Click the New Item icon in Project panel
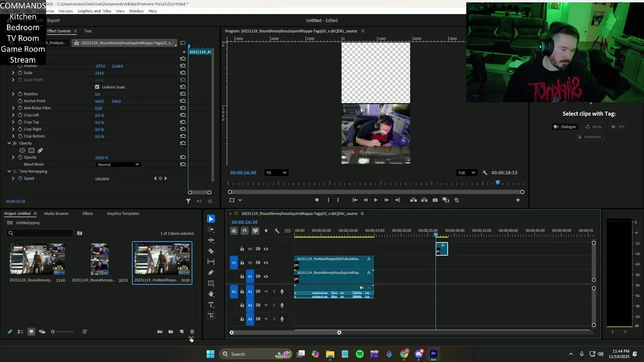 (x=182, y=332)
